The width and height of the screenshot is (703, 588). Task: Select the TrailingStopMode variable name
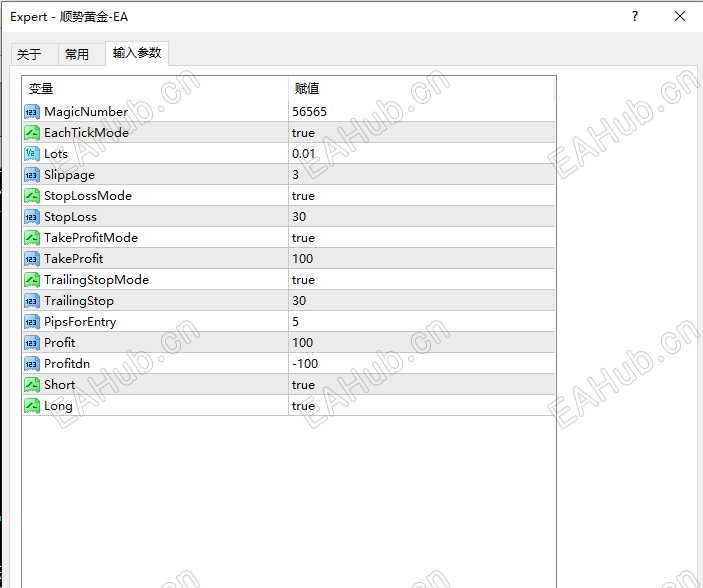[96, 280]
